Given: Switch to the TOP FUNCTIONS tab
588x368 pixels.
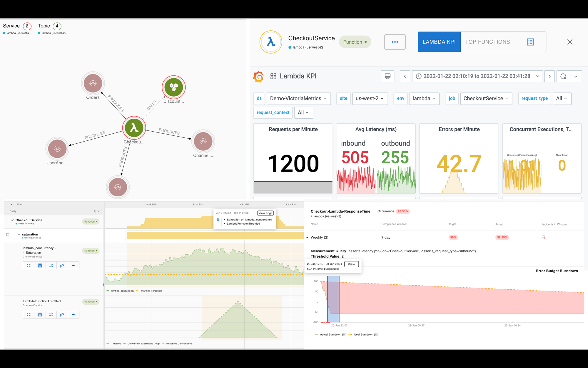Looking at the screenshot, I should 487,42.
